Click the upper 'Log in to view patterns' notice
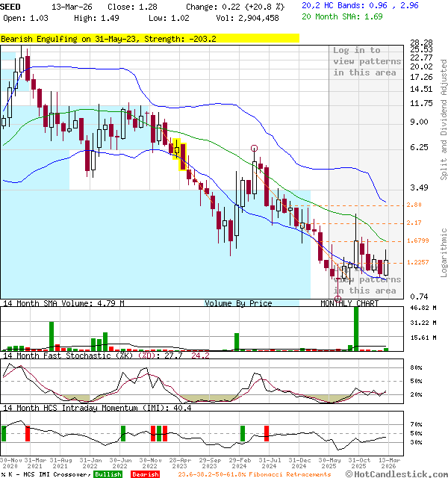The width and height of the screenshot is (448, 478). click(x=366, y=61)
